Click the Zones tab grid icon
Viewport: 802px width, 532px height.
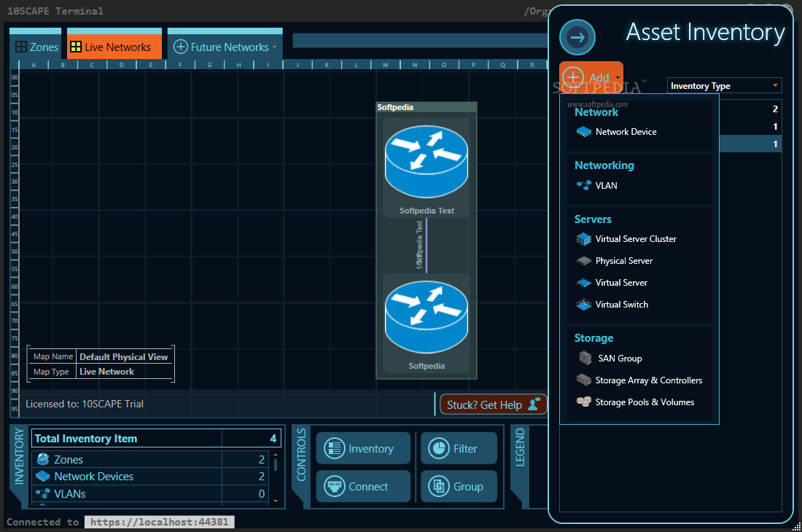pyautogui.click(x=21, y=47)
